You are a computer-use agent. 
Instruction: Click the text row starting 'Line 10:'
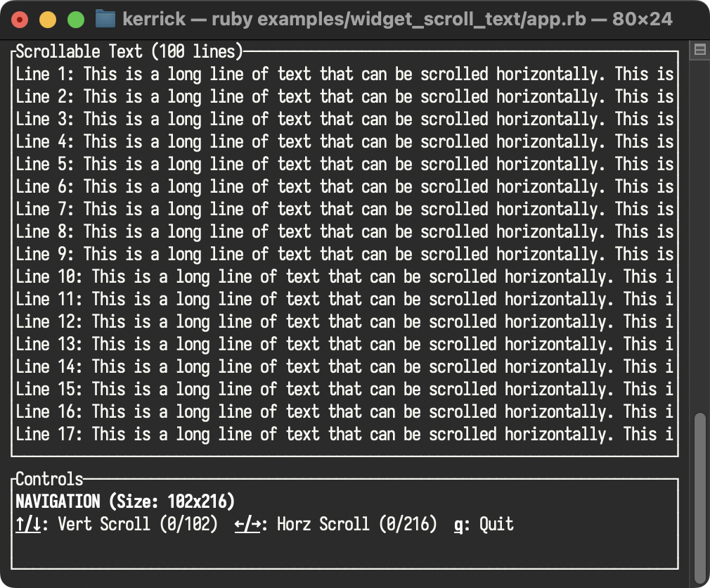pos(344,276)
